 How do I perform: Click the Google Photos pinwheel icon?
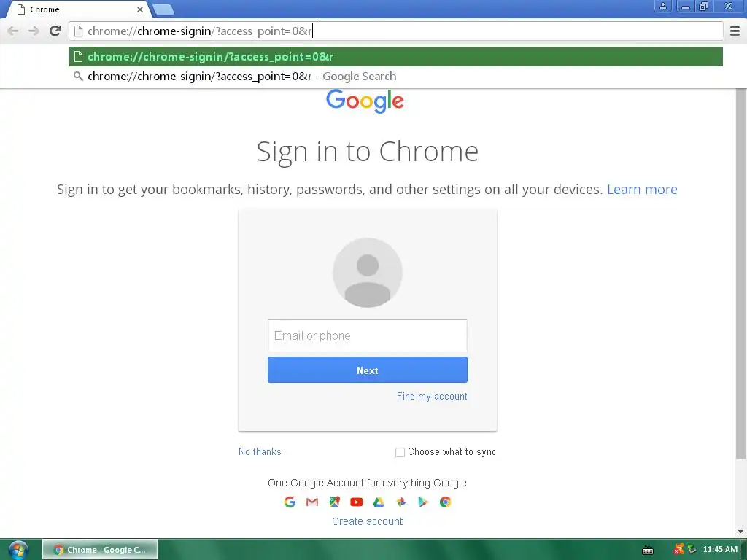point(401,502)
